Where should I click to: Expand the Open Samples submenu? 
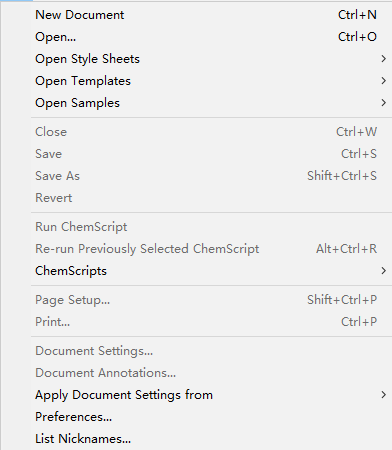pyautogui.click(x=211, y=103)
